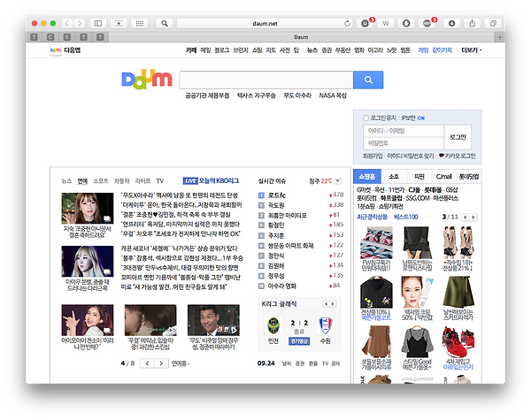Go to the next news page arrow beside 4/8
The image size is (531, 420).
[x=161, y=363]
